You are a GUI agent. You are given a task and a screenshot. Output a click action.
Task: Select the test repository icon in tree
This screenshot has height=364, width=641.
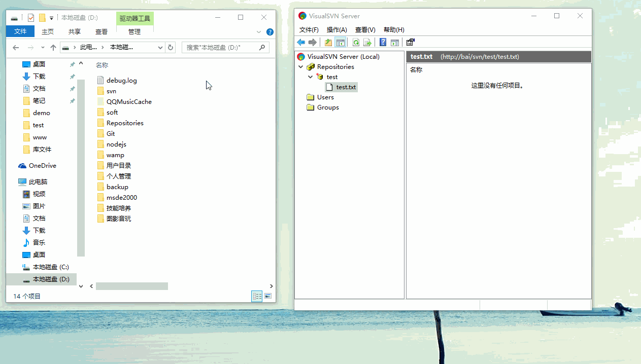point(320,77)
